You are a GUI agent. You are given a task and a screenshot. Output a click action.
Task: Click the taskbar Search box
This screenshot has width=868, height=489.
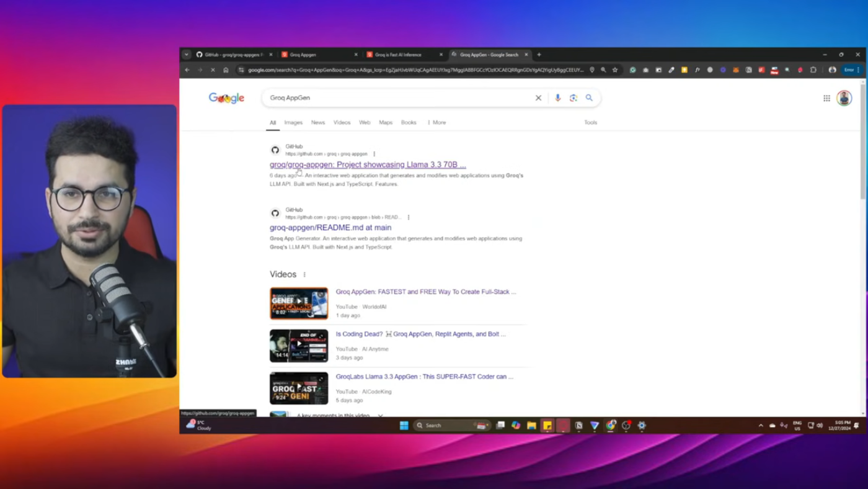click(451, 425)
